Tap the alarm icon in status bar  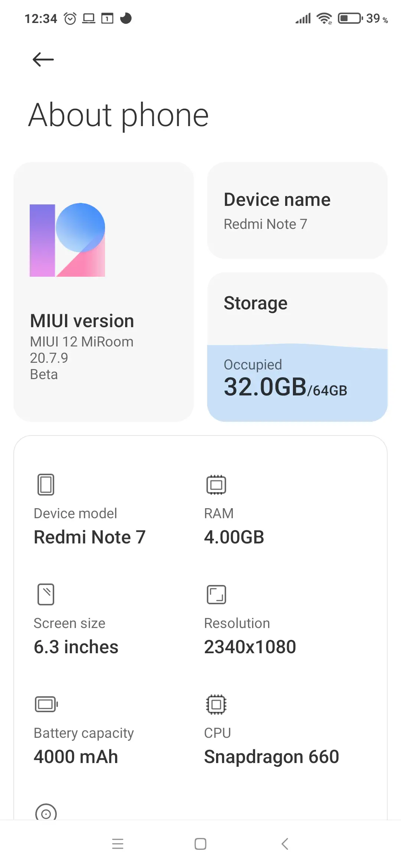[x=70, y=18]
